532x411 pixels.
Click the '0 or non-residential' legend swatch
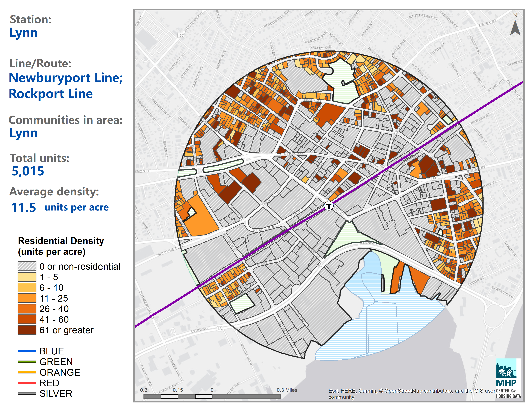[27, 266]
